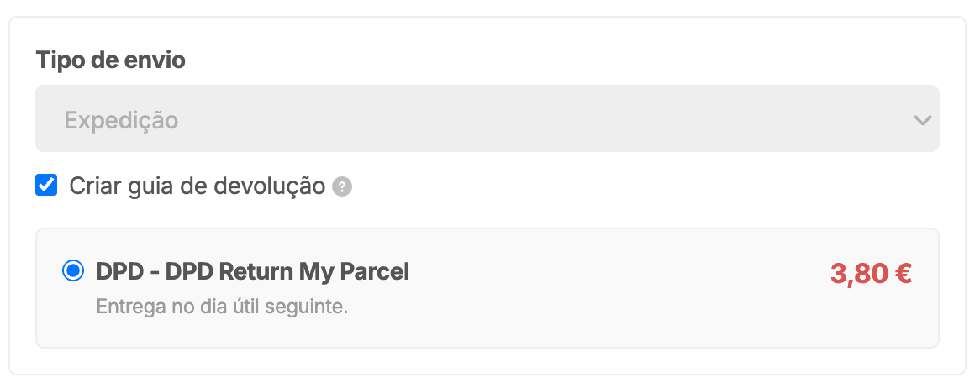Viewport: 980px width, 388px height.
Task: Open the Expedição dropdown
Action: 487,119
